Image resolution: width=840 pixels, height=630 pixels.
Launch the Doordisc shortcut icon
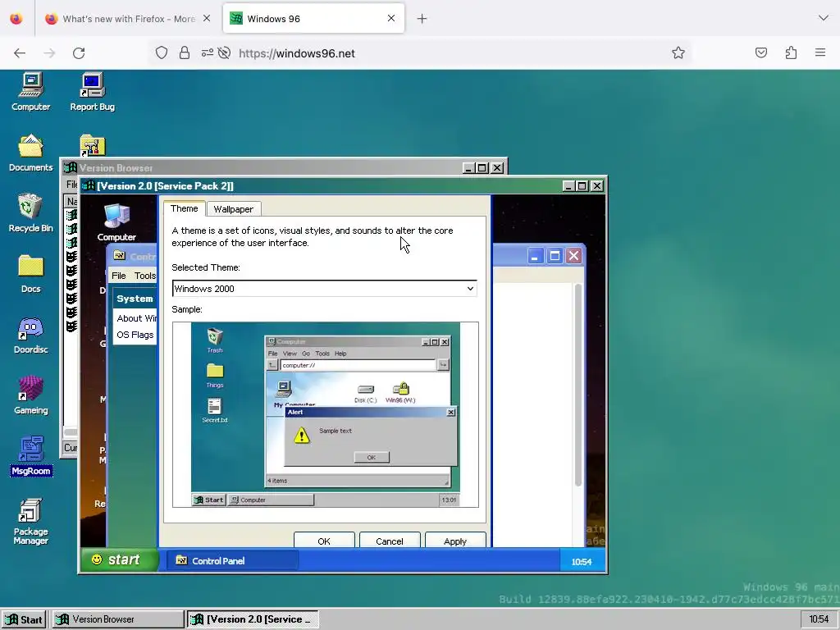point(30,335)
